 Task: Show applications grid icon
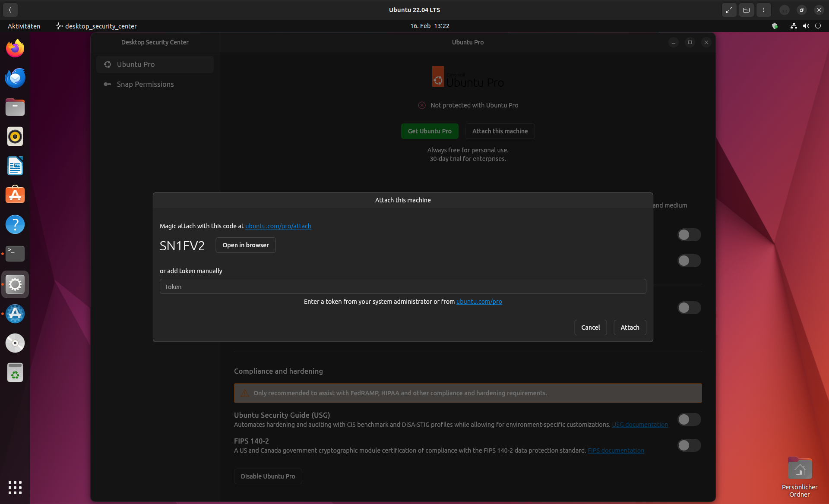[x=15, y=487]
